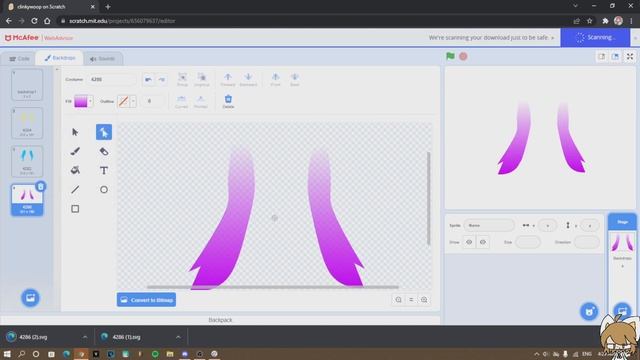Click the McAfee Scanning button
640x360 pixels.
click(595, 38)
